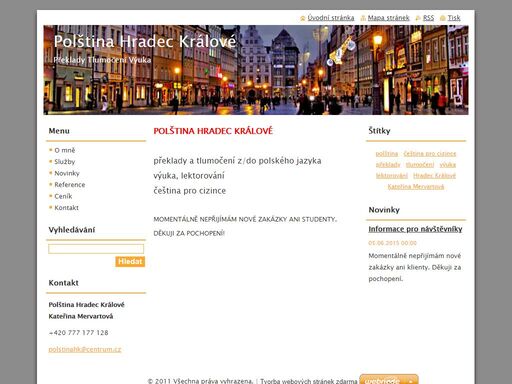Click the RSS feed icon

(x=418, y=18)
